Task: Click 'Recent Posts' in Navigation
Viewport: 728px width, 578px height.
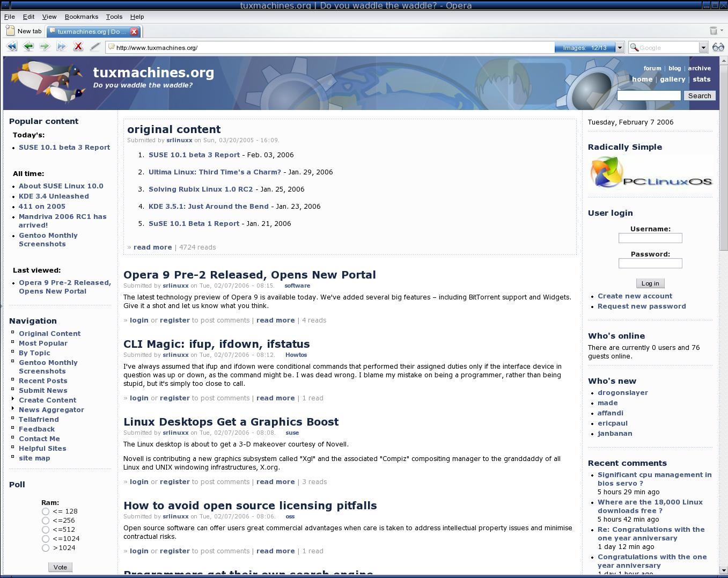Action: 43,381
